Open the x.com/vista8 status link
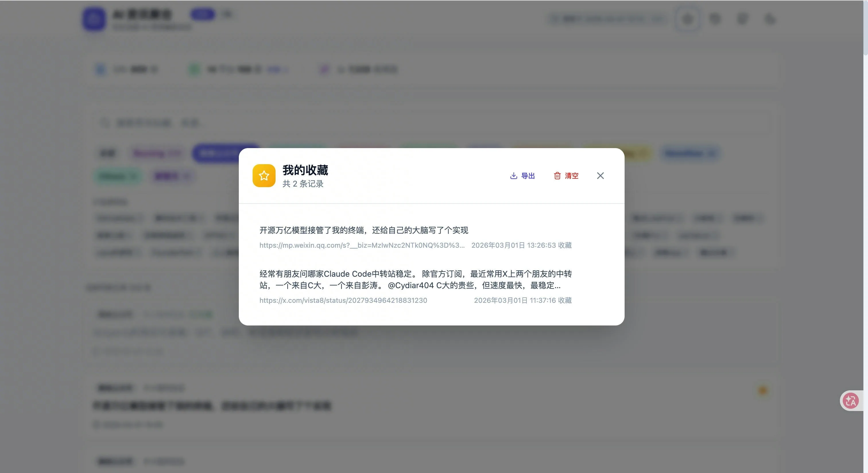Viewport: 868px width, 473px height. [x=343, y=300]
